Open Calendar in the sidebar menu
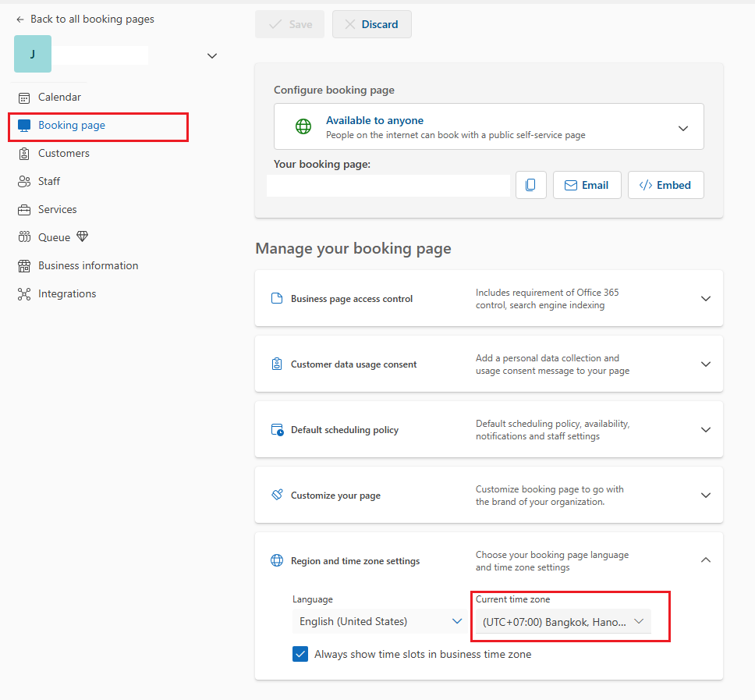 point(59,98)
